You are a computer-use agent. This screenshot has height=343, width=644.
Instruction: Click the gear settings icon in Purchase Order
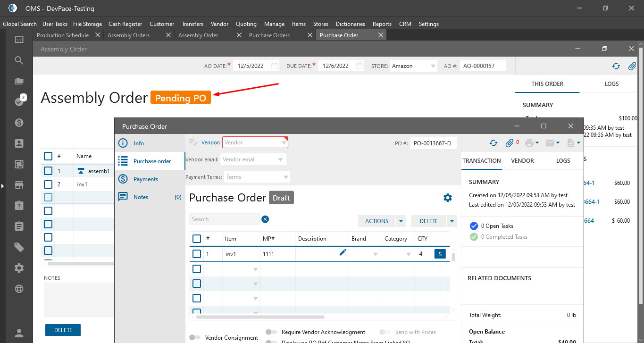(448, 198)
